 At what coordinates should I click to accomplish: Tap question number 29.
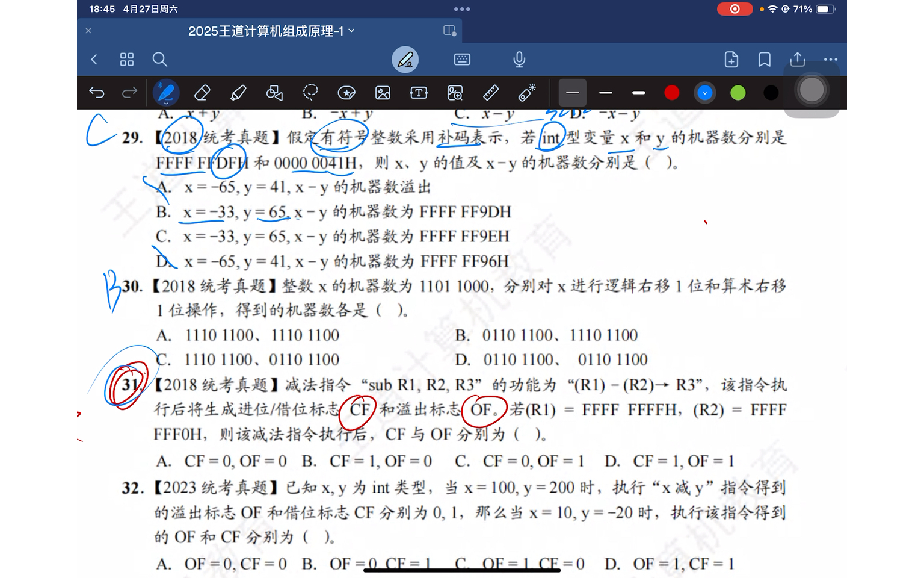tap(132, 138)
